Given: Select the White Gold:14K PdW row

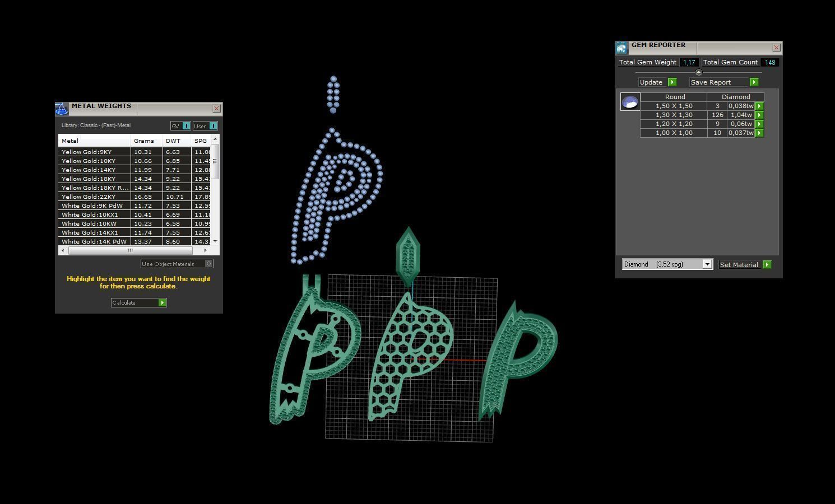Looking at the screenshot, I should click(134, 241).
